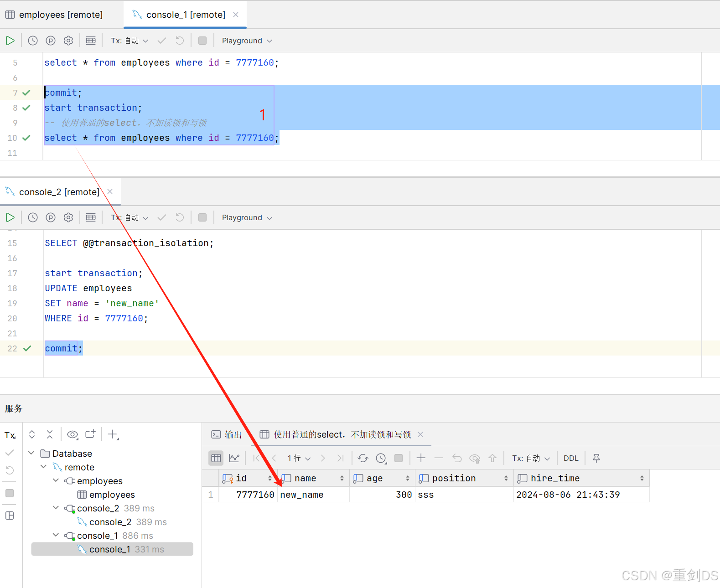The image size is (720, 588).
Task: Switch to chart view in results toolbar
Action: (234, 458)
